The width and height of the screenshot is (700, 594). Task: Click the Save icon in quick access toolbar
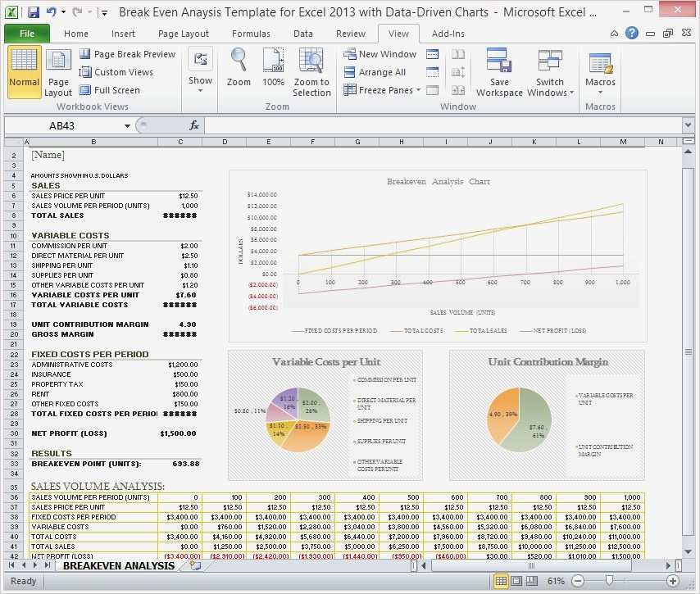click(34, 12)
